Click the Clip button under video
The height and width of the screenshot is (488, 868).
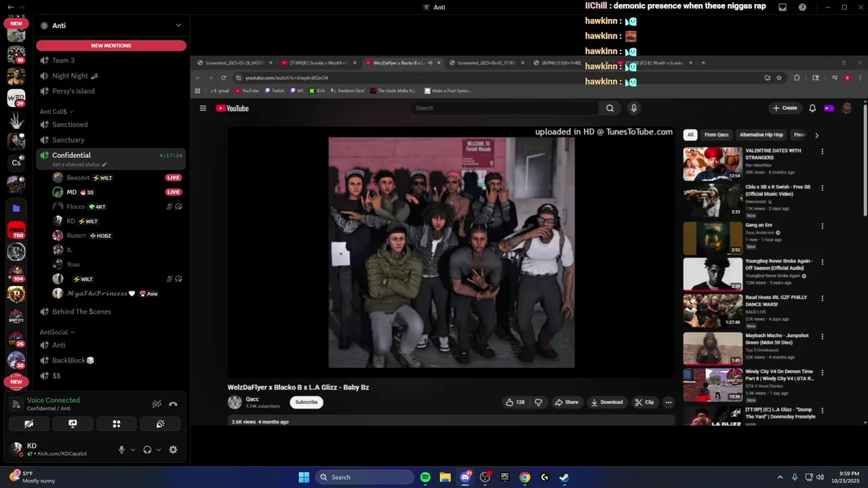coord(644,402)
